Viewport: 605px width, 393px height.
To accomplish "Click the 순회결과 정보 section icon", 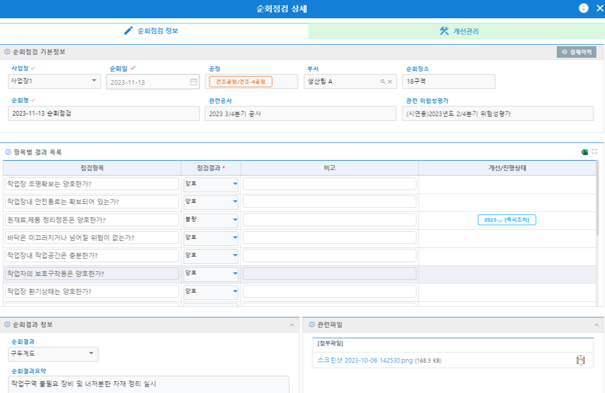I will [7, 325].
